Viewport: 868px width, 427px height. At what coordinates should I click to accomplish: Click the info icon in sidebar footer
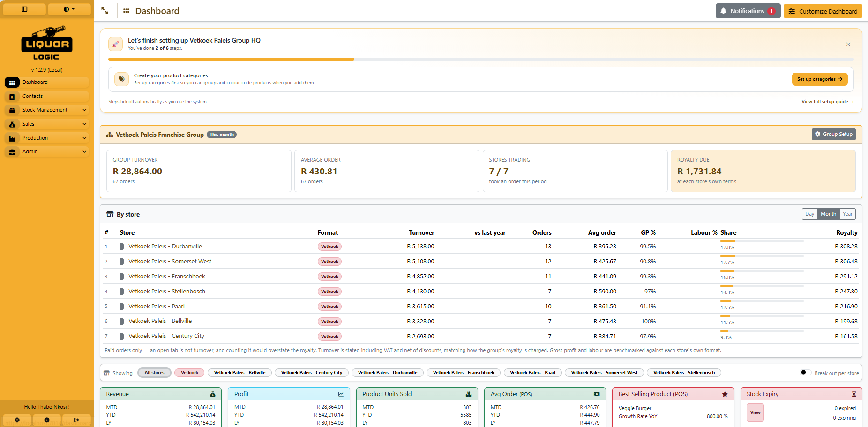47,420
